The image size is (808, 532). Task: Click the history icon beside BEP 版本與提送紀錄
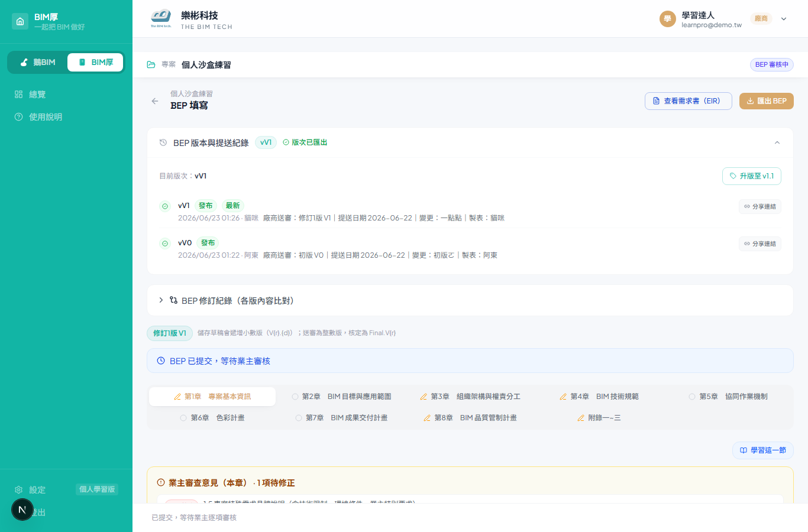click(x=163, y=142)
